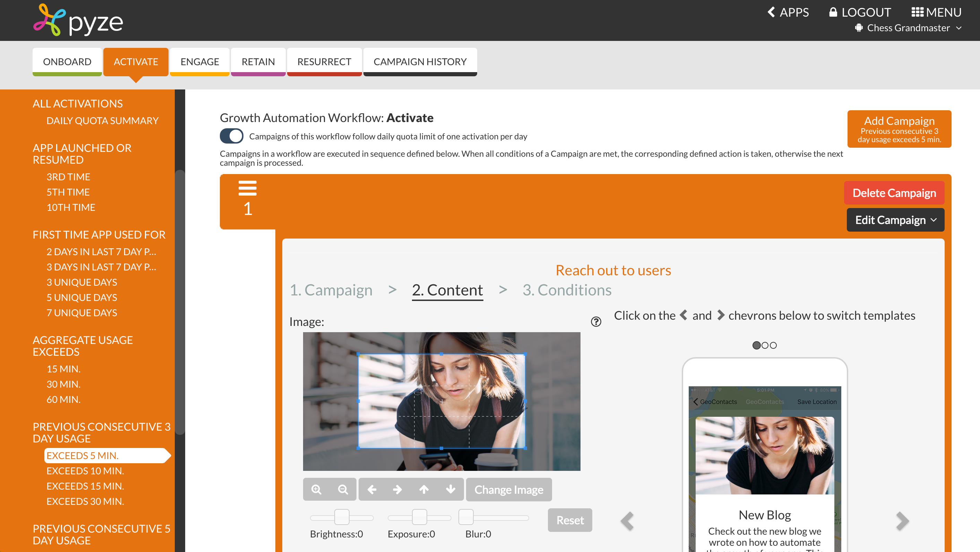Click the zoom in magnifier icon
This screenshot has width=980, height=552.
[x=316, y=489]
